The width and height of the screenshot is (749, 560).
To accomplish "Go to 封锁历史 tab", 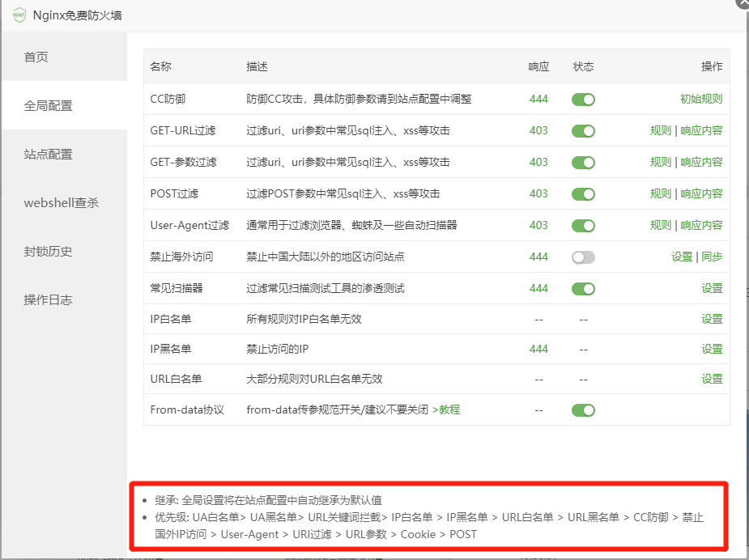I will pos(65,251).
